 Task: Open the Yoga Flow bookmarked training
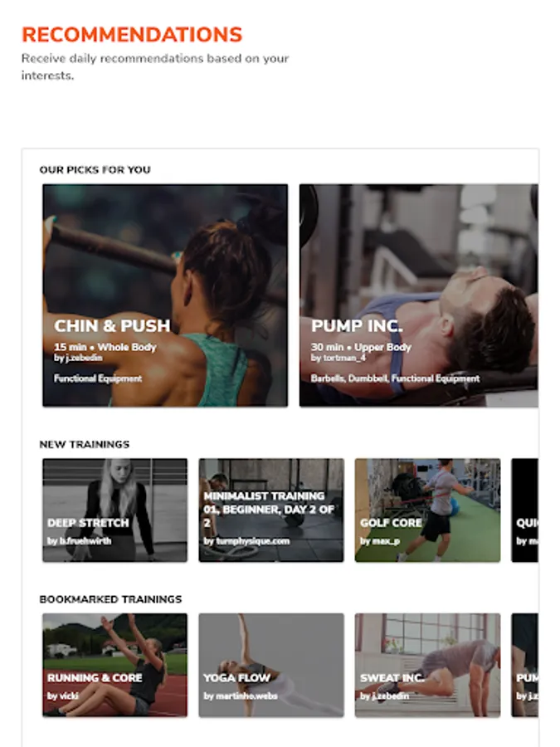[x=271, y=665]
